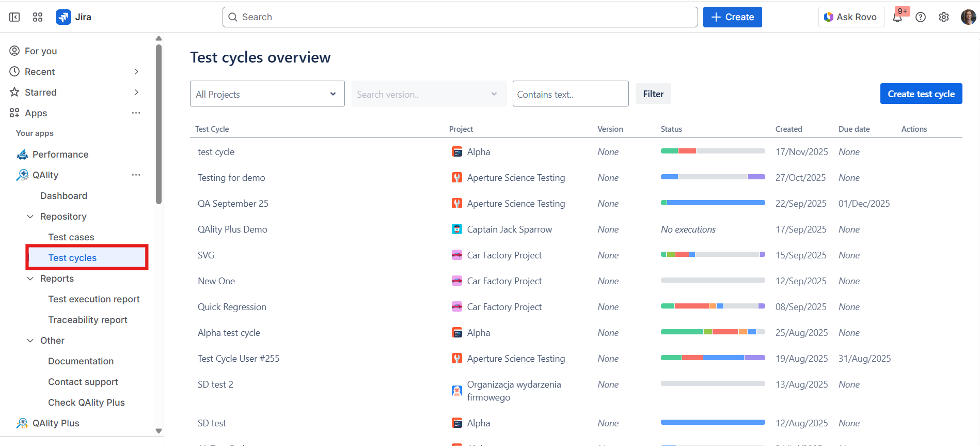Click the Captain Jack Sparrow project icon
This screenshot has width=980, height=446.
(x=457, y=229)
